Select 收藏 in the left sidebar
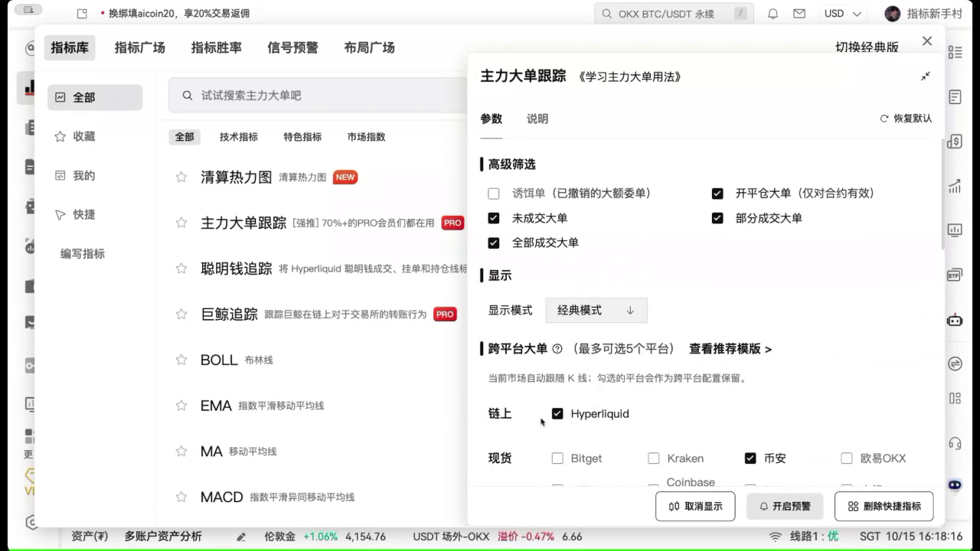Image resolution: width=980 pixels, height=551 pixels. click(95, 136)
